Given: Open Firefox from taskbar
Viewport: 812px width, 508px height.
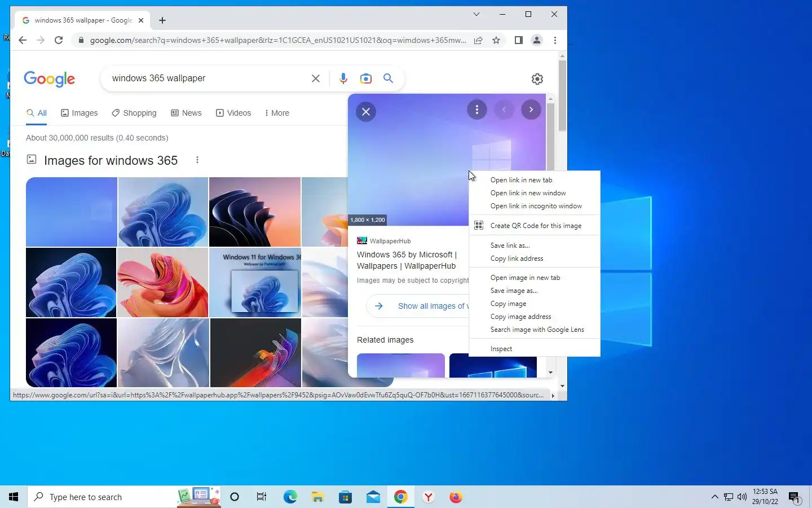Looking at the screenshot, I should tap(456, 497).
